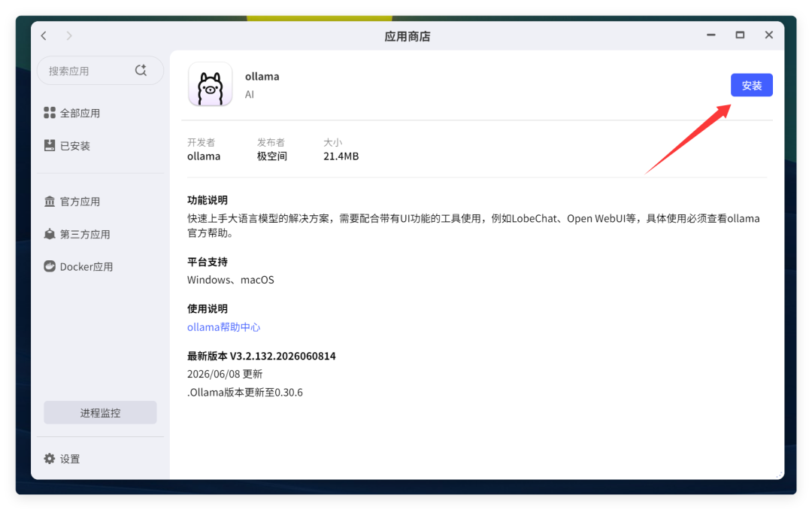The image size is (812, 510).
Task: Go forward with the right arrow
Action: (x=69, y=36)
